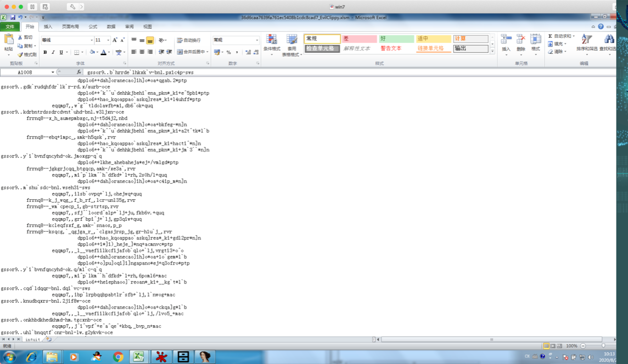Select the intuit sheet tab
Image resolution: width=628 pixels, height=364 pixels.
[x=32, y=339]
